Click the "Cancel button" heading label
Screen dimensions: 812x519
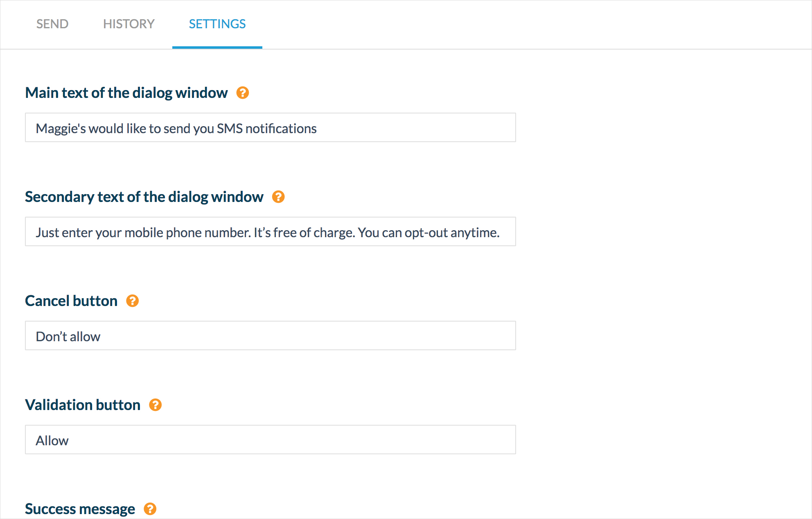[x=71, y=301]
